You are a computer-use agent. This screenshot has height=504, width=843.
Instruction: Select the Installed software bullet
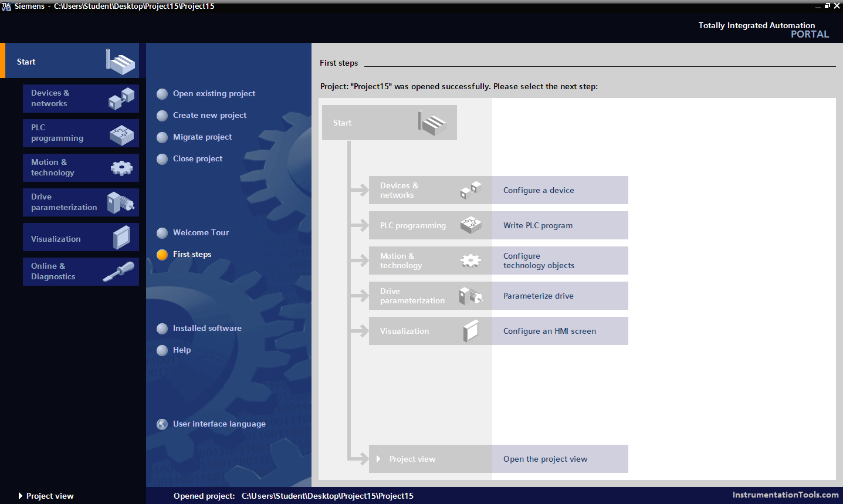click(162, 329)
